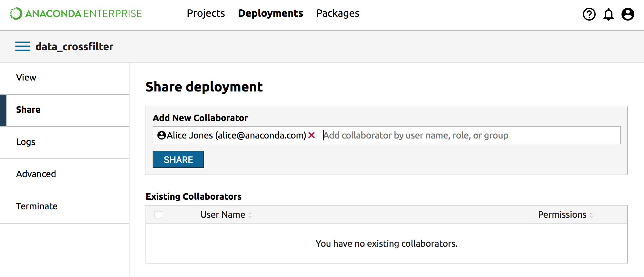Choose the Terminate sidebar option

pyautogui.click(x=37, y=206)
